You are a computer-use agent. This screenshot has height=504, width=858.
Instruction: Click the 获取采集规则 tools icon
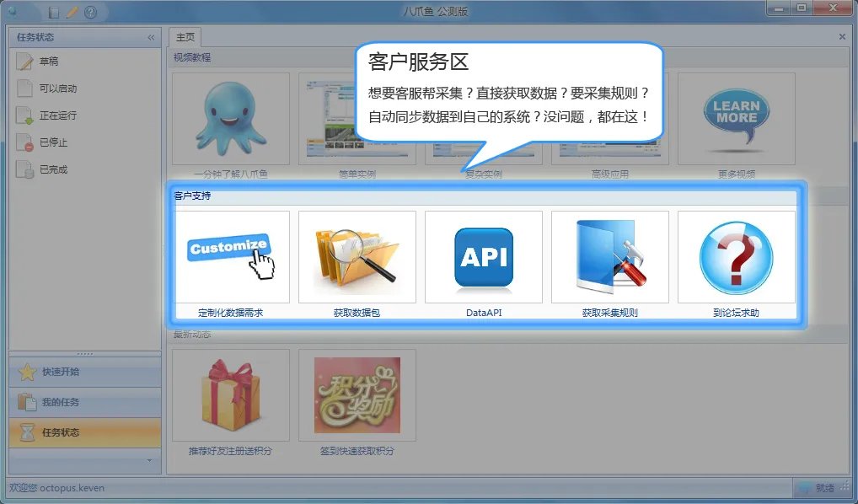coord(609,257)
